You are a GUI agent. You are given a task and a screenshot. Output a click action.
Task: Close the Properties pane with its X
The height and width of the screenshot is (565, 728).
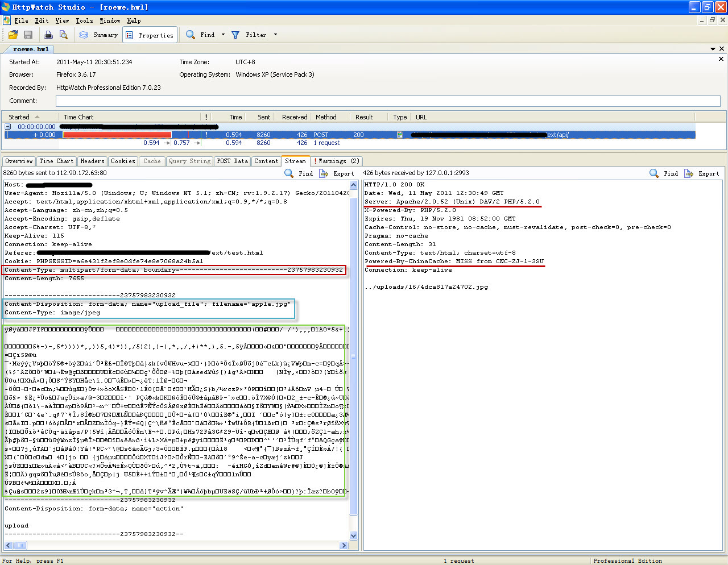point(721,59)
